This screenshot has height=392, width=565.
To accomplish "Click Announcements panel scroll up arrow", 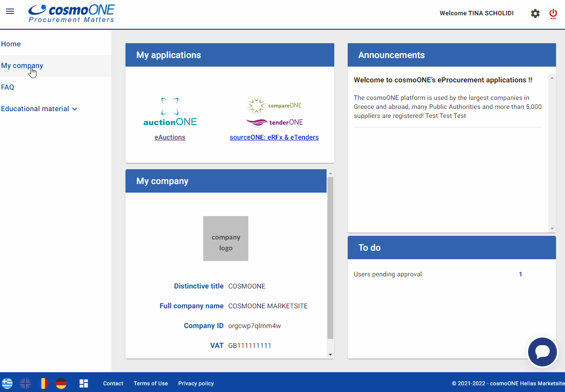I will click(552, 78).
